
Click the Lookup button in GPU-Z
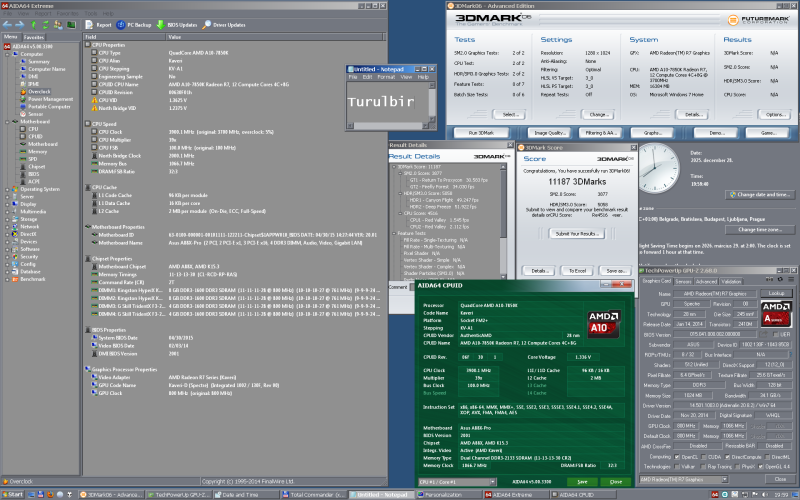pyautogui.click(x=776, y=293)
